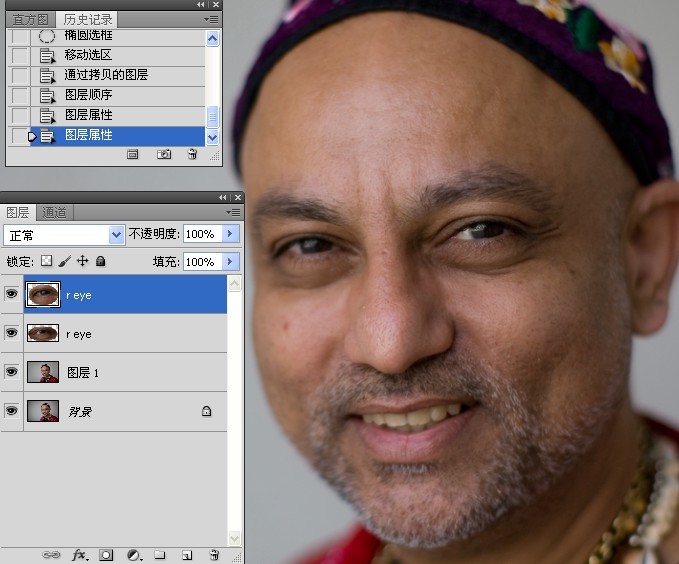Viewport: 679px width, 564px height.
Task: Click the 背景 layer thumbnail
Action: [43, 411]
